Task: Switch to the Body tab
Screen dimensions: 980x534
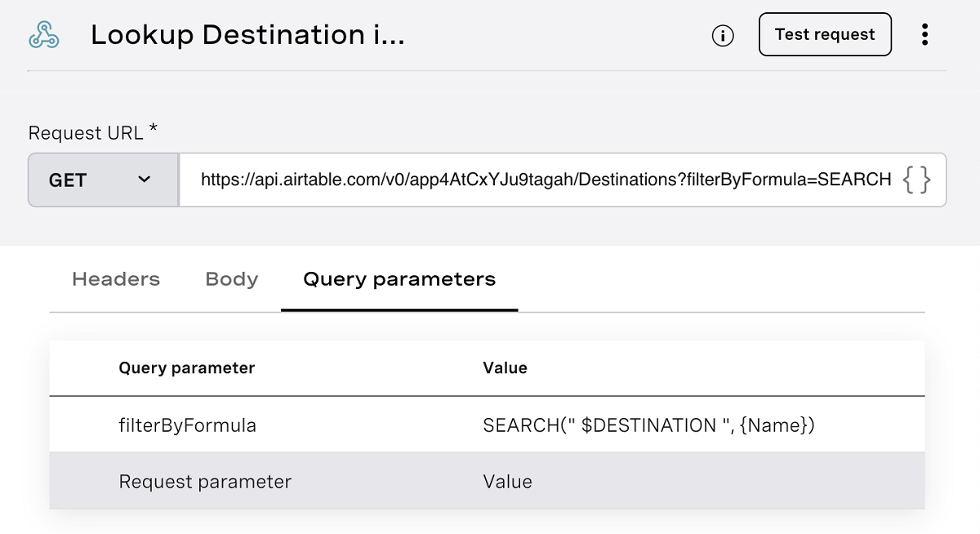Action: pos(232,279)
